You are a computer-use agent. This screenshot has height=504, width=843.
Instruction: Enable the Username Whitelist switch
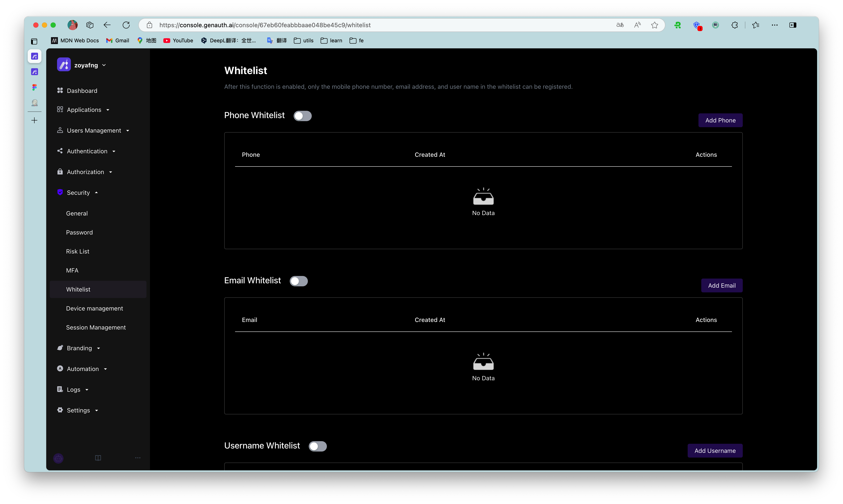(318, 446)
